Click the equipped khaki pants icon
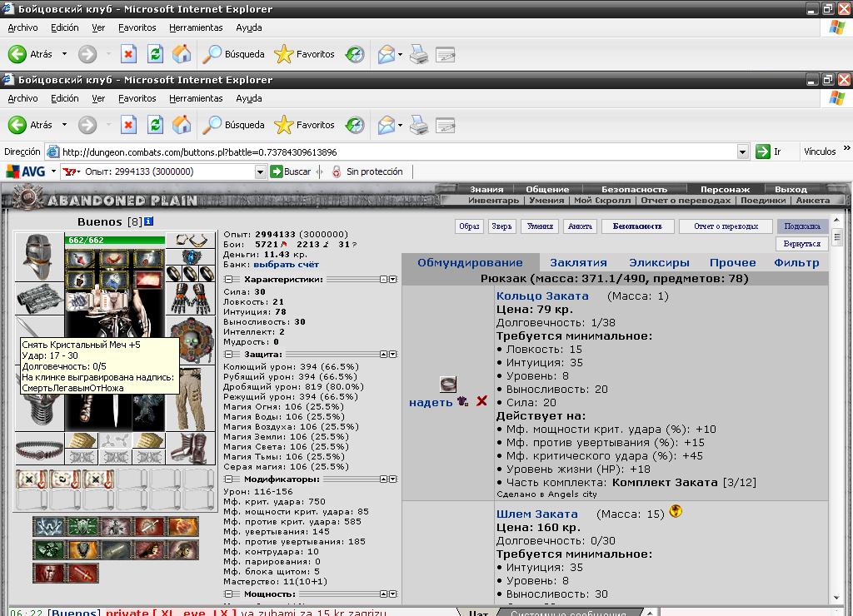Screen dimensions: 853x616 191,399
